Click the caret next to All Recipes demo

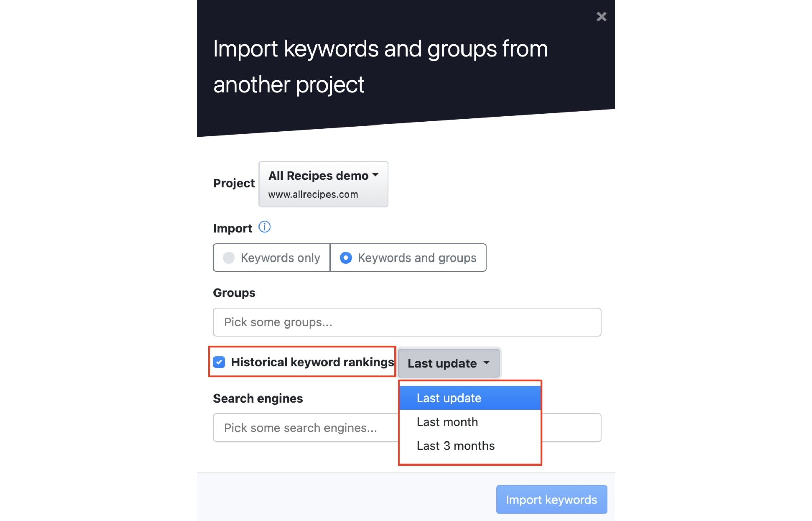[375, 175]
